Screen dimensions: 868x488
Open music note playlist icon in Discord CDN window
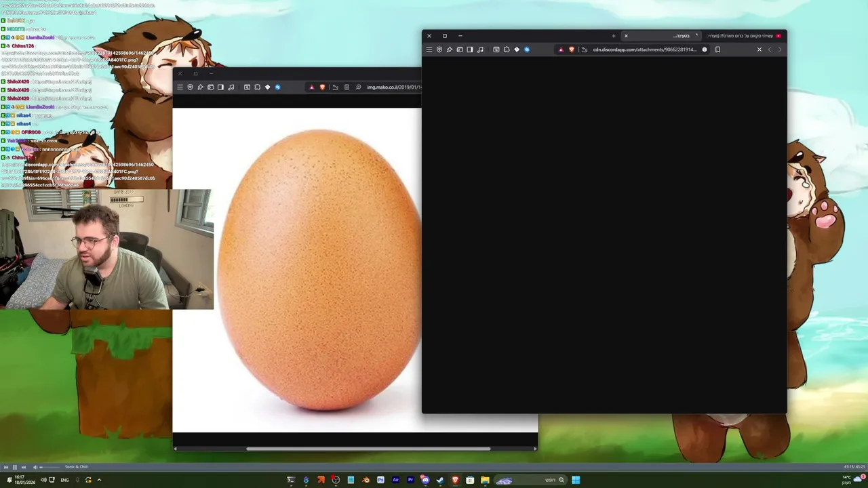click(x=480, y=49)
